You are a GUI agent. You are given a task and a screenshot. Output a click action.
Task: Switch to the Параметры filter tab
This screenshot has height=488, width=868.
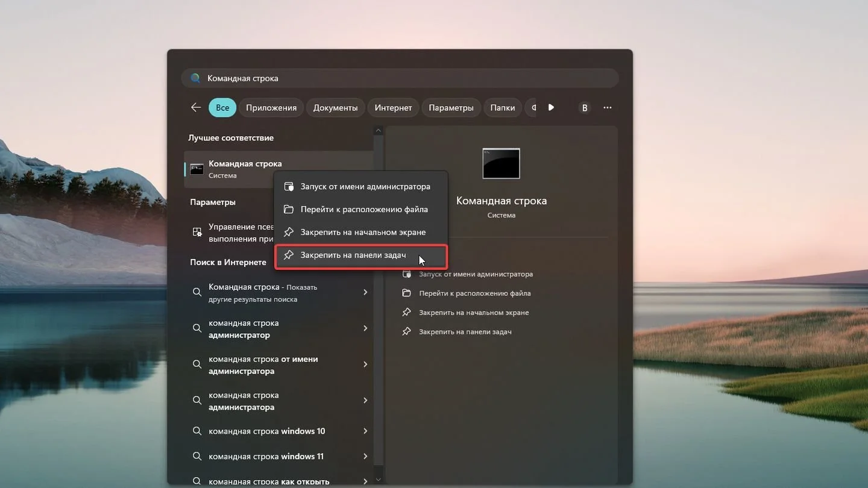point(451,108)
